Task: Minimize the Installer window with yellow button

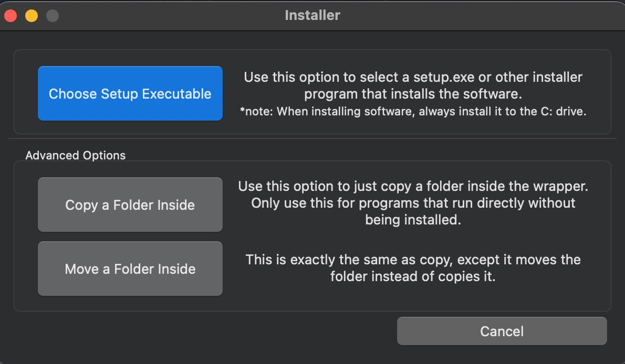Action: pos(32,16)
